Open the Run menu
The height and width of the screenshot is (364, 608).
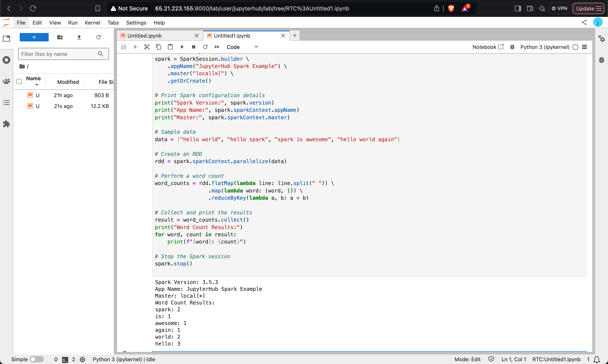tap(73, 23)
